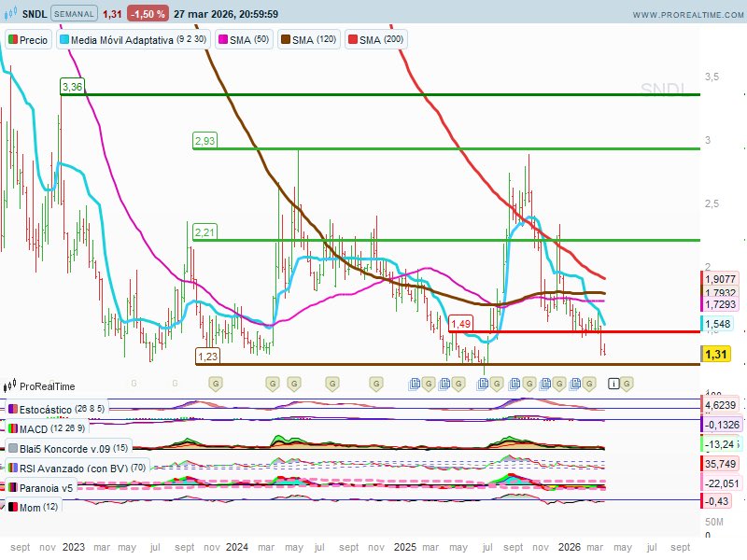Click the 2025 label on time axis

[x=405, y=547]
